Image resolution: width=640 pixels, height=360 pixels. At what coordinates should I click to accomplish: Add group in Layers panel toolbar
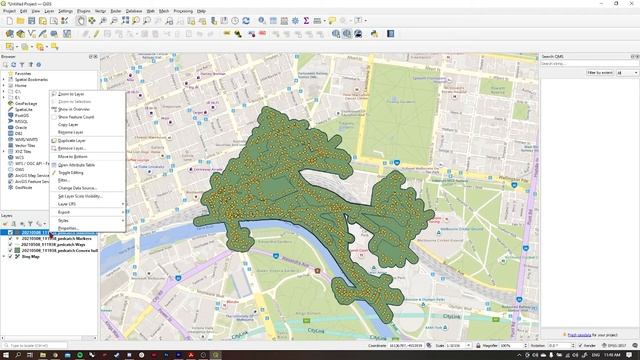13,224
